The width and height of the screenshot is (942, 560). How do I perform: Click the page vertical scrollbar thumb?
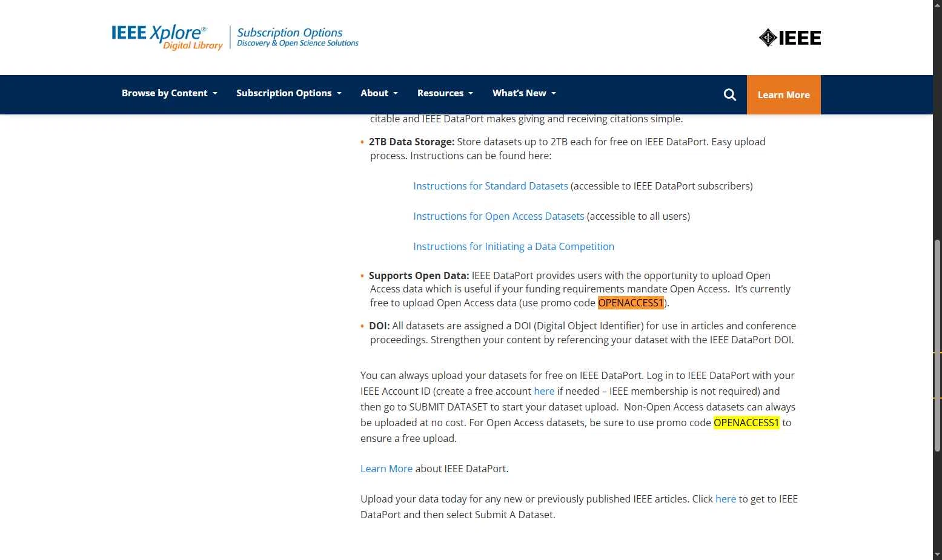click(x=937, y=345)
